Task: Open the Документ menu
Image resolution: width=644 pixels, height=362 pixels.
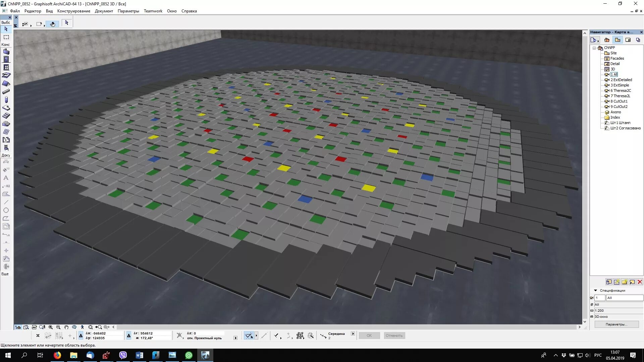Action: click(104, 11)
